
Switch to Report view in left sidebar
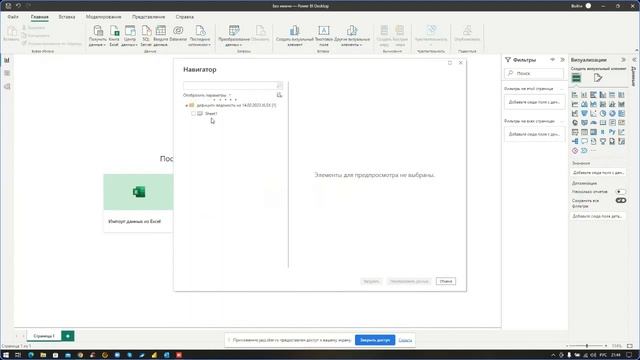[7, 60]
